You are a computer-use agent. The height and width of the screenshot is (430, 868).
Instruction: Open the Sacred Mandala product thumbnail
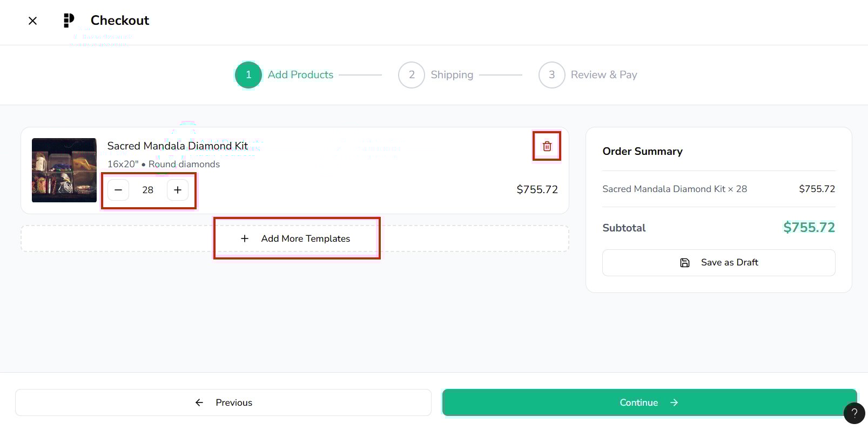64,170
